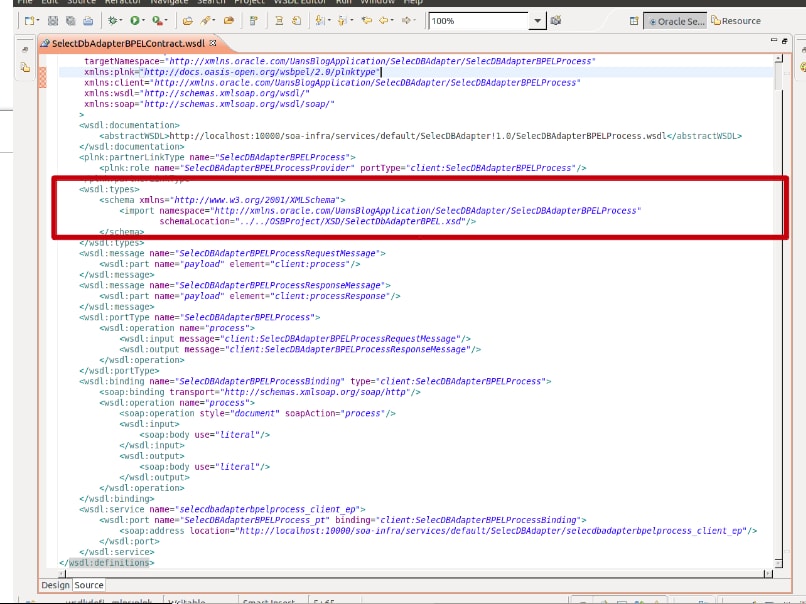Click the Print toolbar icon
The height and width of the screenshot is (604, 806).
(x=89, y=20)
